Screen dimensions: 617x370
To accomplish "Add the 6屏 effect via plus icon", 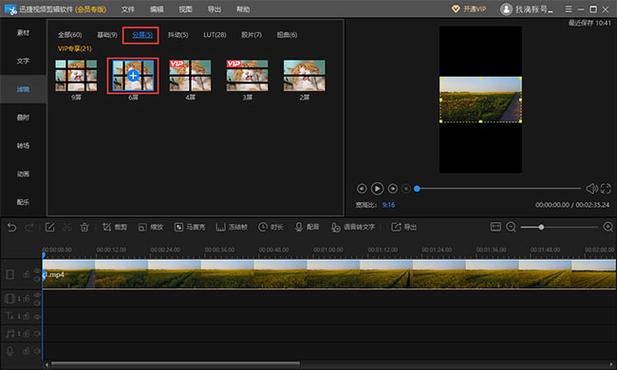I will click(133, 76).
